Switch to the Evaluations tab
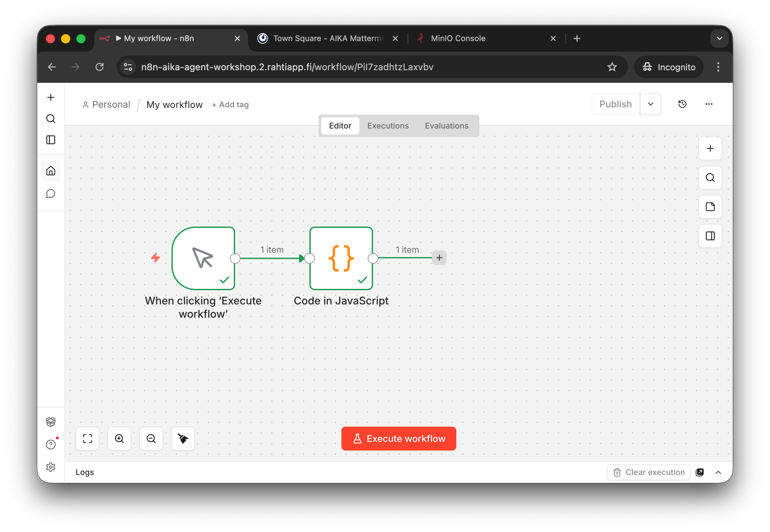This screenshot has width=770, height=532. [x=446, y=126]
